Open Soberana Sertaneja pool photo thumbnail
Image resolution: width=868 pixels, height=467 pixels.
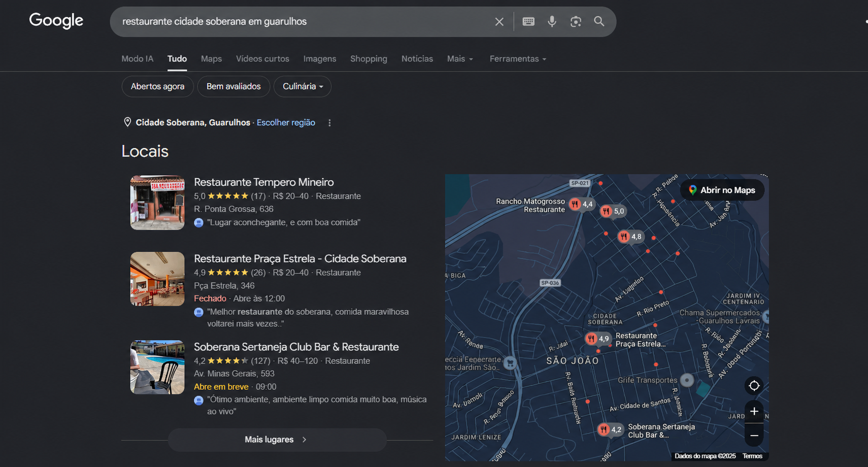coord(157,368)
